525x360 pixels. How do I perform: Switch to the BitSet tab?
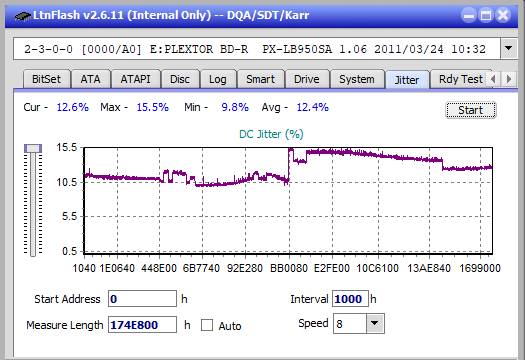pos(47,79)
